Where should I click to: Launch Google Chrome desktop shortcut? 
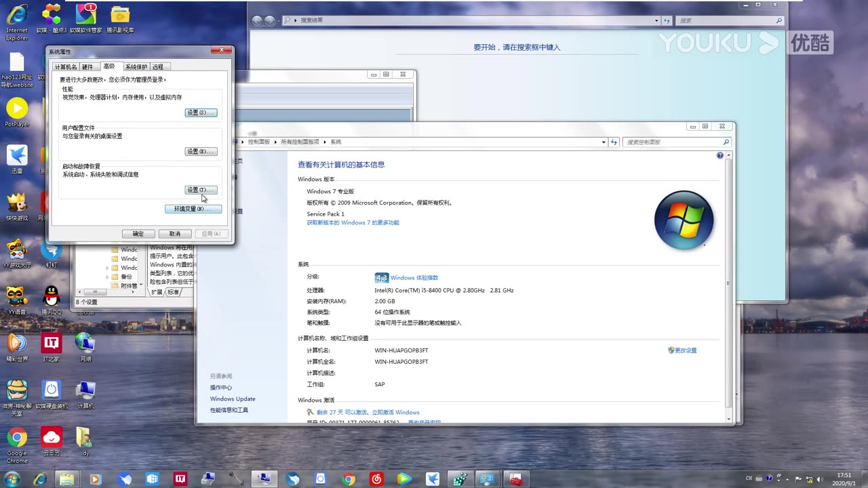[17, 444]
